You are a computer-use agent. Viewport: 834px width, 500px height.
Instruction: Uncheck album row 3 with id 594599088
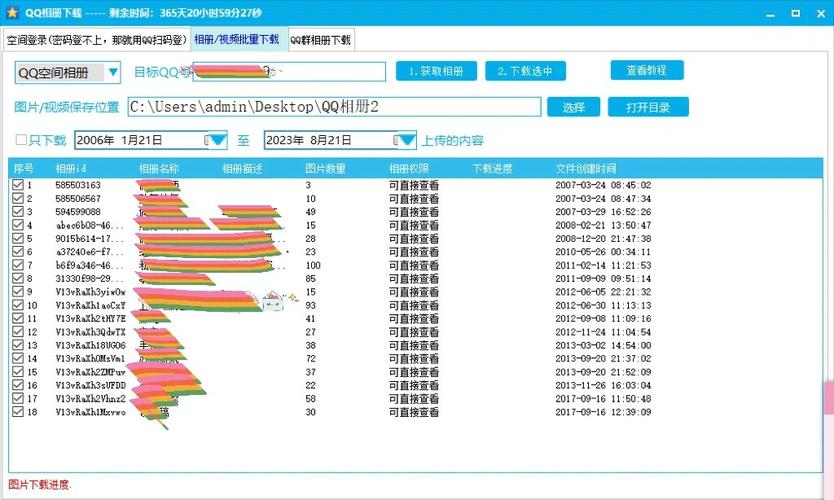18,211
